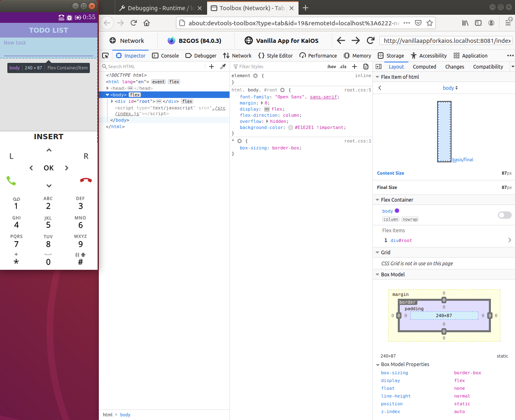Open the div#root flex item link
This screenshot has width=515, height=420.
401,240
